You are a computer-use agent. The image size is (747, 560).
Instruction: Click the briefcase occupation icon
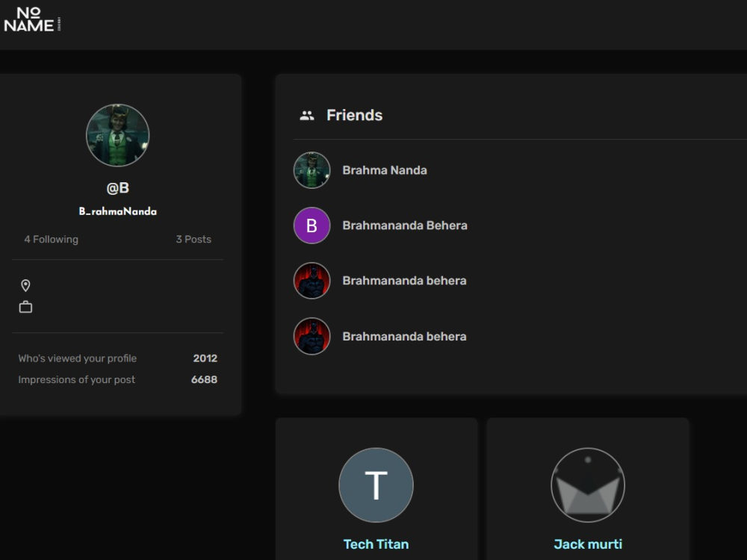pos(25,307)
